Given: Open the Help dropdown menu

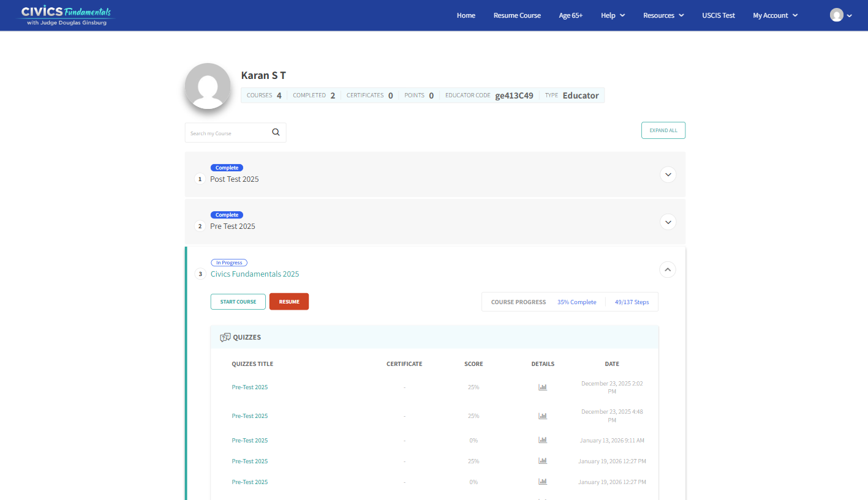Looking at the screenshot, I should click(x=613, y=15).
